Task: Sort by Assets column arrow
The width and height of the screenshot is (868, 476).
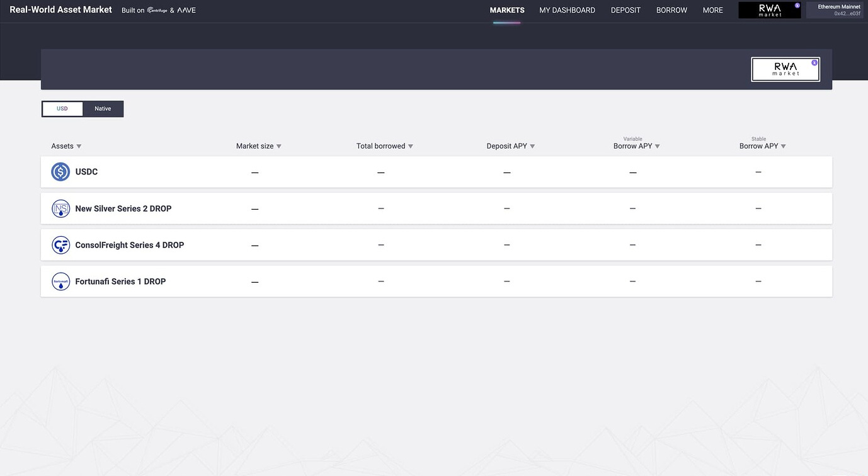Action: [x=79, y=146]
